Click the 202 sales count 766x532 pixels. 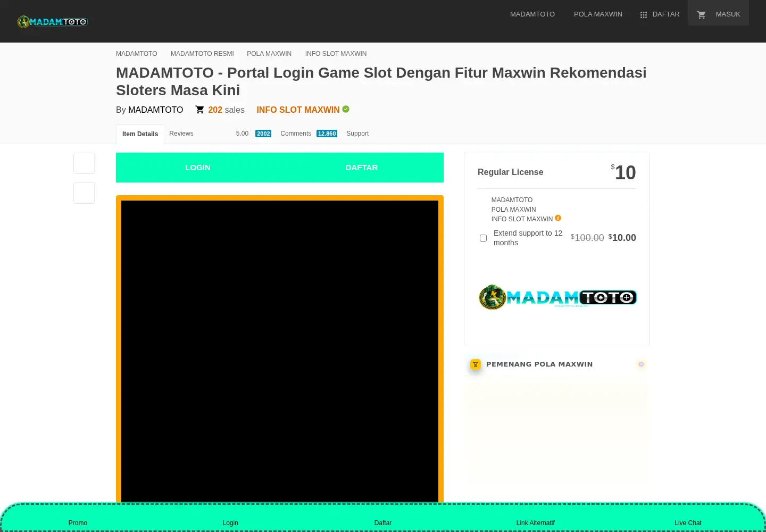tap(226, 110)
